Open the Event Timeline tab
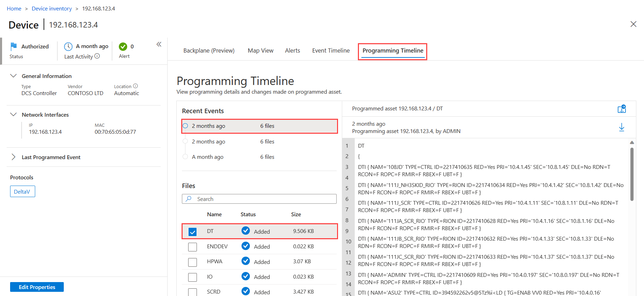This screenshot has height=296, width=644. click(331, 50)
